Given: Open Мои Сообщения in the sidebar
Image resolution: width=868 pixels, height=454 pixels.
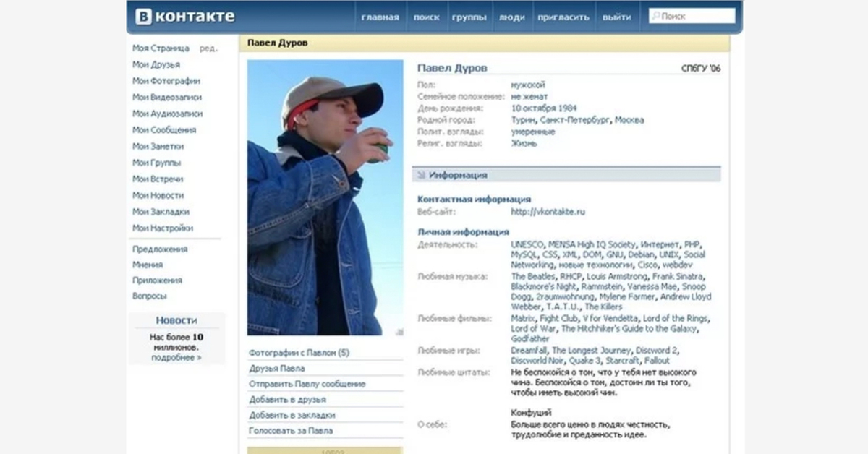Looking at the screenshot, I should click(x=164, y=130).
